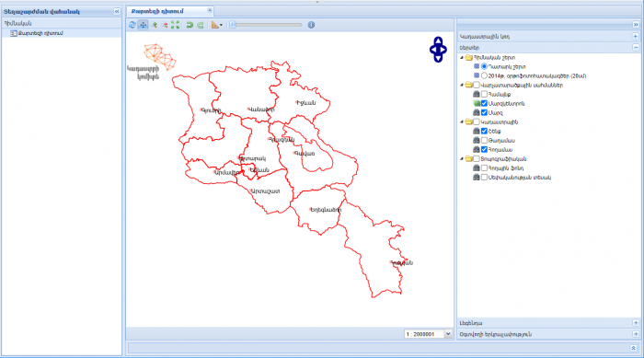The width and height of the screenshot is (644, 358).
Task: Select the tree item in left navigation panel
Action: pos(40,33)
